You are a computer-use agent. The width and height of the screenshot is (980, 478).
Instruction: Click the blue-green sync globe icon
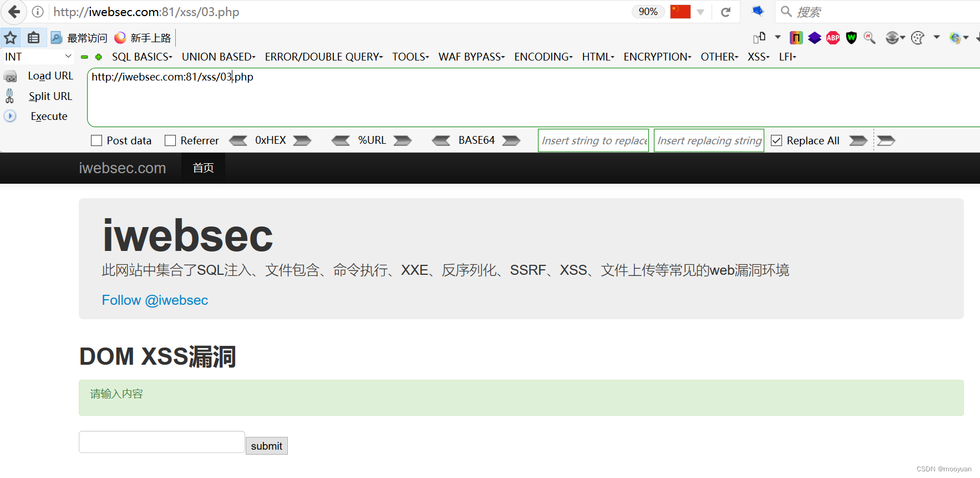(x=955, y=38)
